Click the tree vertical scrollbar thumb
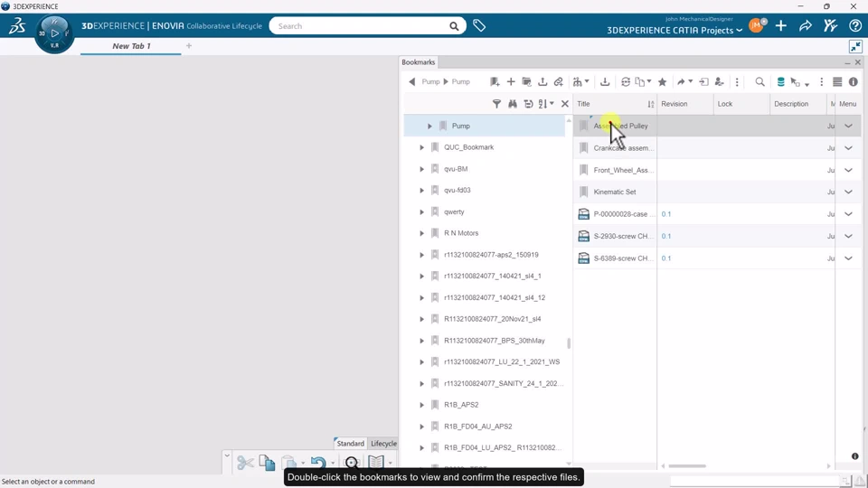 click(x=569, y=343)
